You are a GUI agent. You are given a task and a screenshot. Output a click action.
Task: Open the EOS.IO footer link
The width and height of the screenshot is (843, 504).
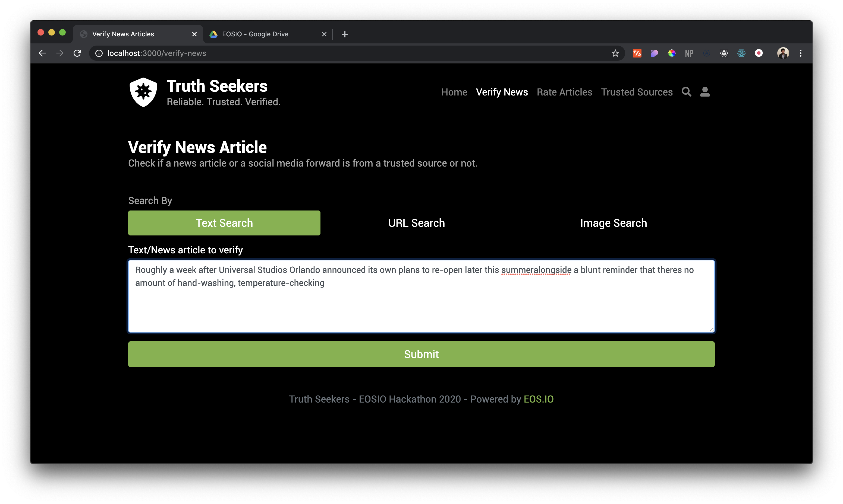point(539,399)
